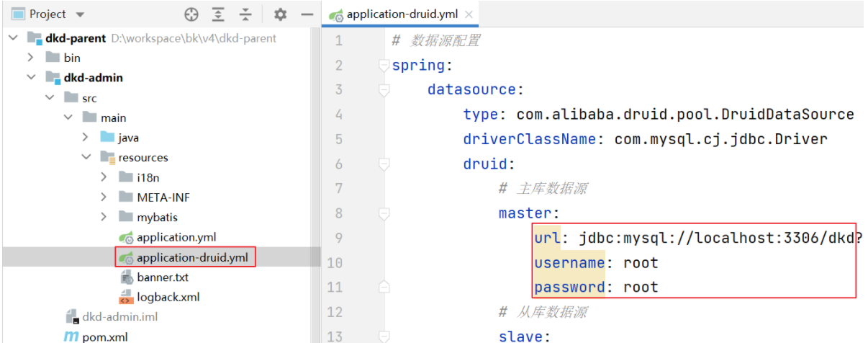
Task: Click the fold-end marker on line 11
Action: [x=384, y=288]
